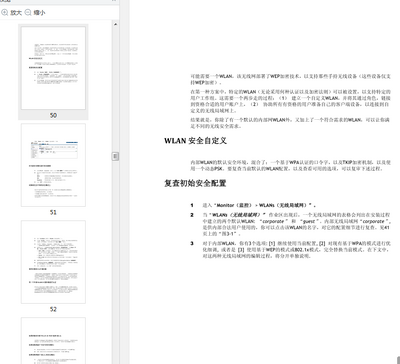Image resolution: width=400 pixels, height=364 pixels.
Task: Open page 51 thumbnail
Action: tap(53, 165)
